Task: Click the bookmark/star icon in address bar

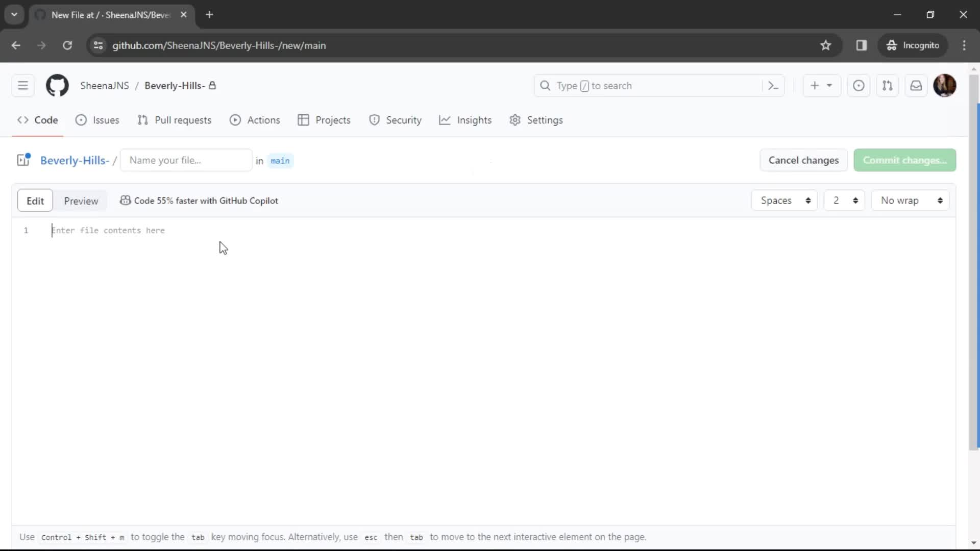Action: click(826, 45)
